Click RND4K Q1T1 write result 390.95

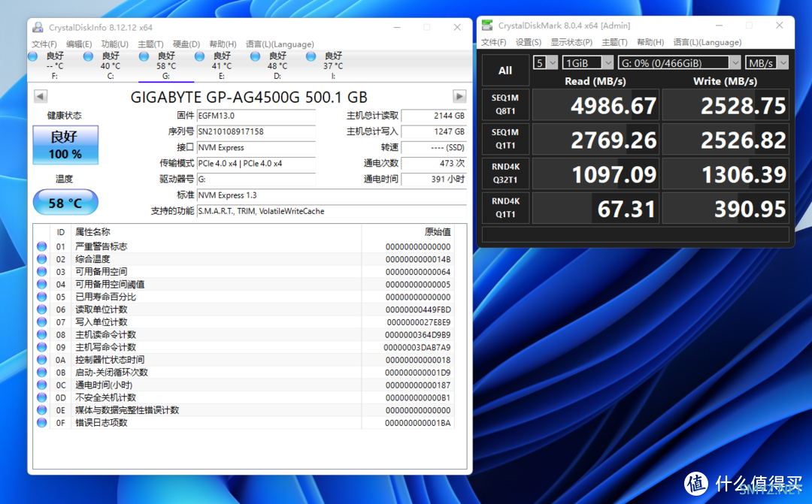726,209
